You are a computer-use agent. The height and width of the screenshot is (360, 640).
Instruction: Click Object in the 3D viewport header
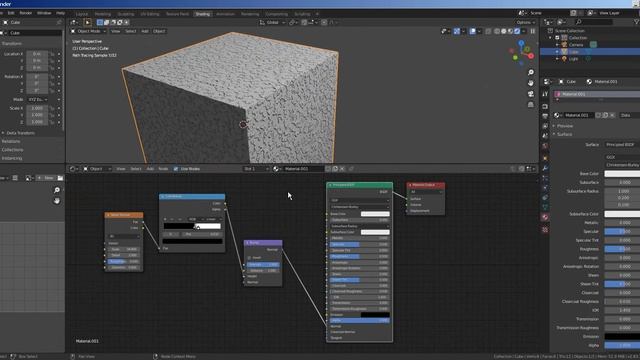pos(159,31)
